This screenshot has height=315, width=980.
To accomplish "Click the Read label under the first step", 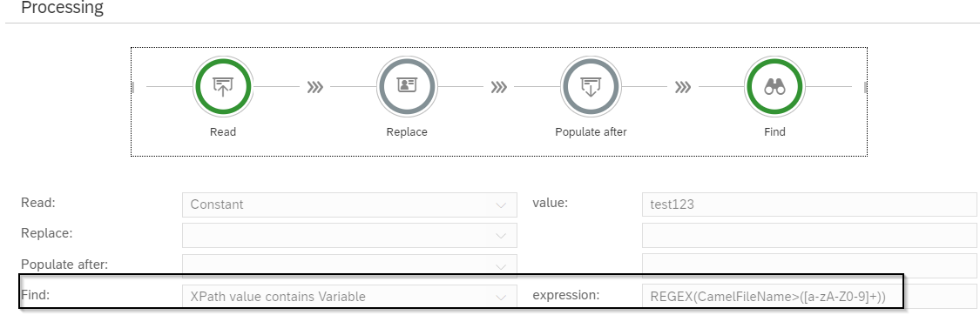I will 223,131.
